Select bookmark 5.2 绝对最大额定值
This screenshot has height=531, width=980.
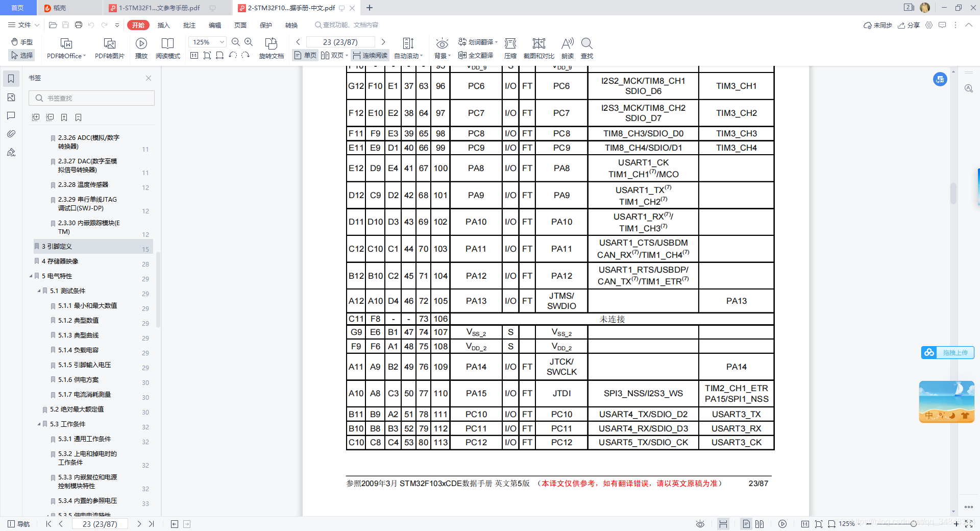77,409
